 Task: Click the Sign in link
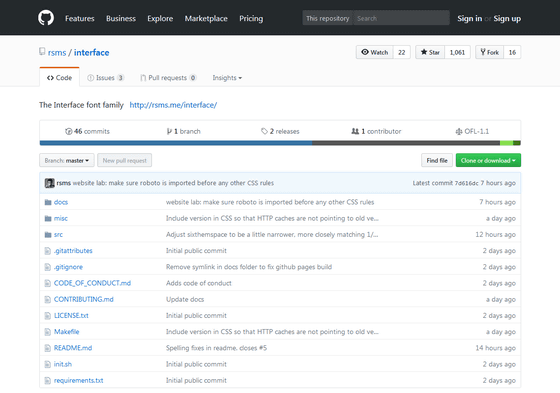(470, 18)
